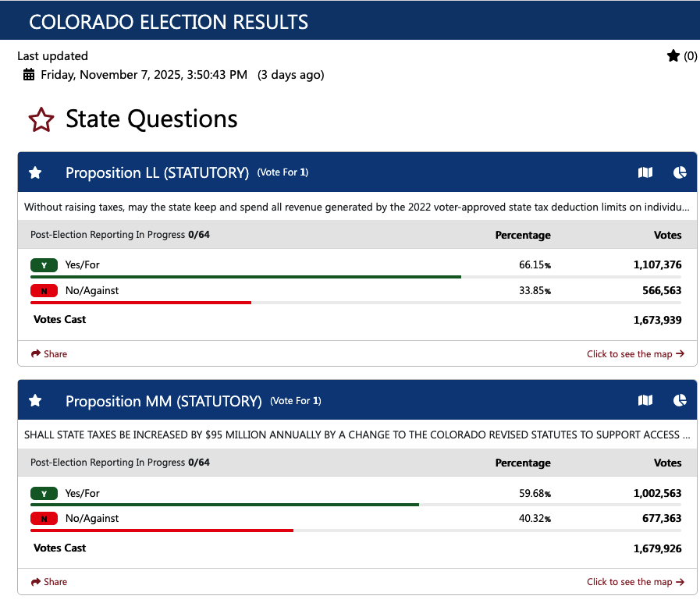Share the Proposition LL results
This screenshot has height=603, width=700.
click(x=49, y=354)
